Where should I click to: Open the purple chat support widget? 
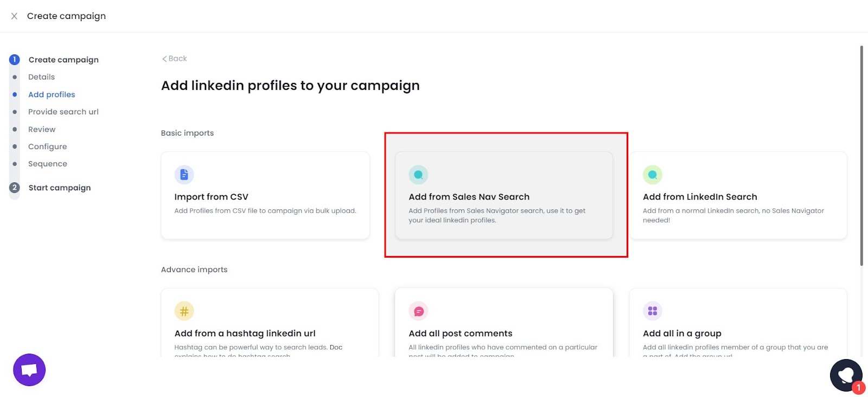click(x=29, y=370)
